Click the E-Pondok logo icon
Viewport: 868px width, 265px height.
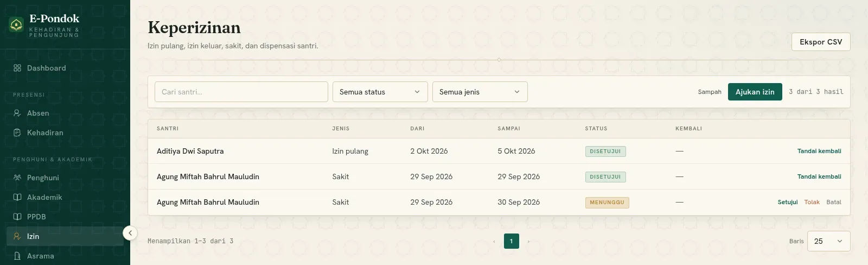[x=16, y=24]
